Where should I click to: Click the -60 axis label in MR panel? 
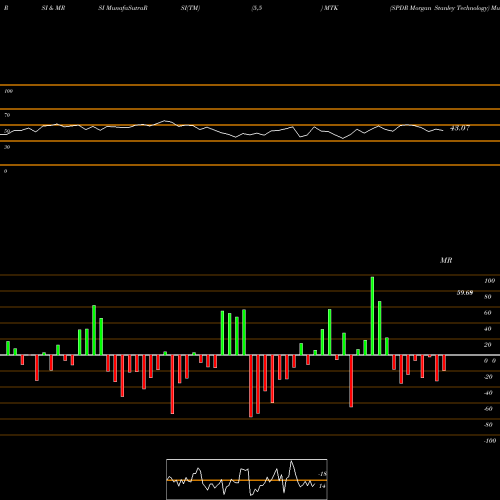coord(488,409)
